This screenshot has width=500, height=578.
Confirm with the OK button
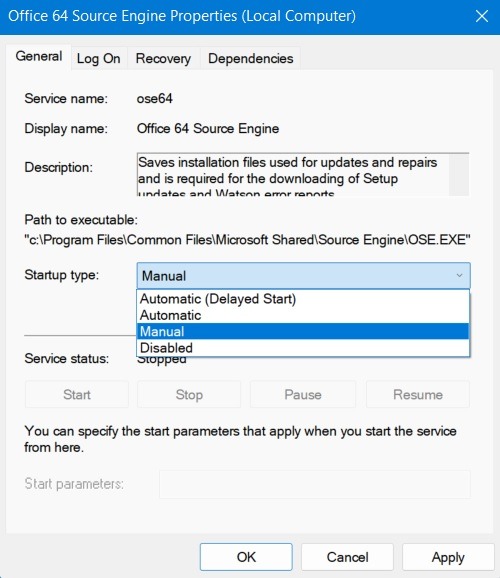click(x=246, y=557)
